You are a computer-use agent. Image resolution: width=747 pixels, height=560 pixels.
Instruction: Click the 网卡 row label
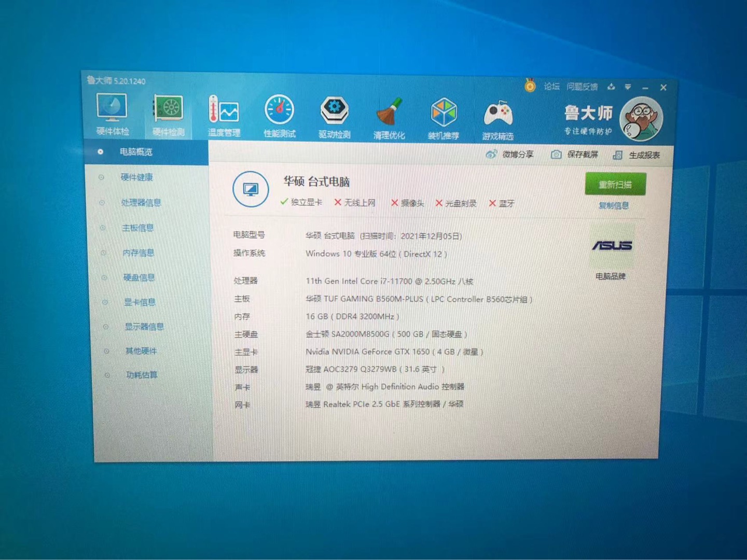tap(242, 405)
